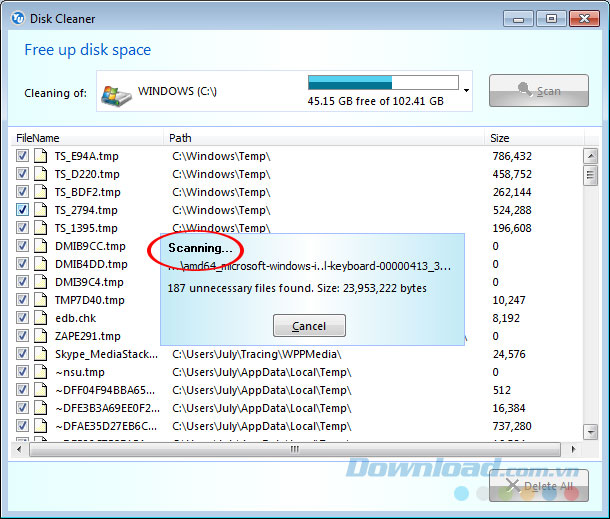Open the drive selection dropdown arrow
Screen dimensions: 610x519
[467, 92]
